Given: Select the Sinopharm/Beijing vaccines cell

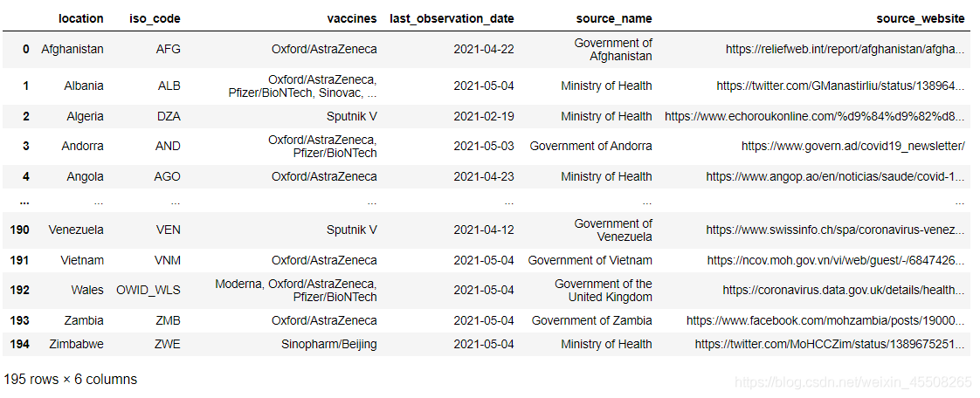Looking at the screenshot, I should (x=328, y=344).
